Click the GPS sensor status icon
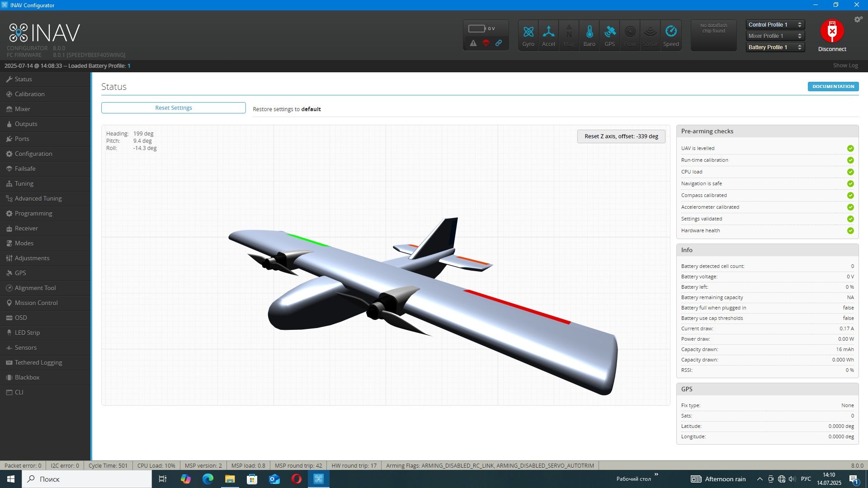The image size is (868, 488). point(609,35)
